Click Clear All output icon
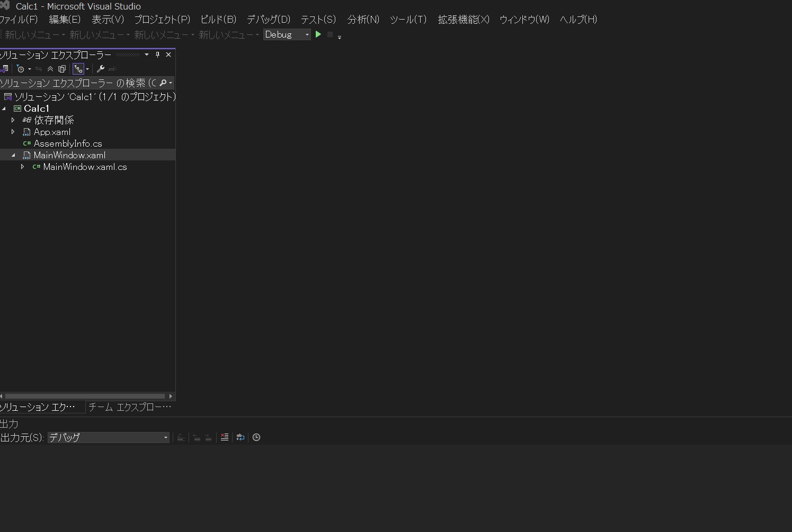 coord(225,437)
